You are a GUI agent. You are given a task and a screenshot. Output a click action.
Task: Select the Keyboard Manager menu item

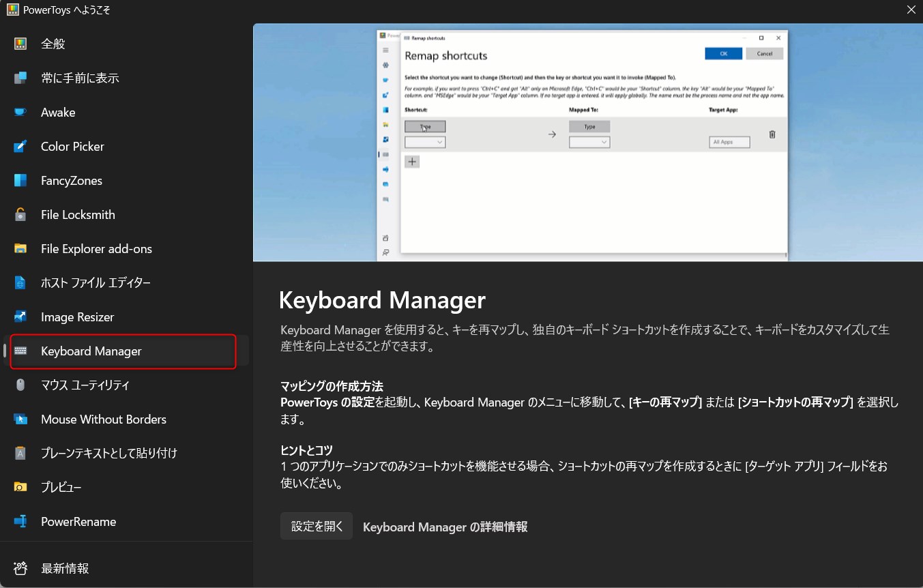click(126, 351)
